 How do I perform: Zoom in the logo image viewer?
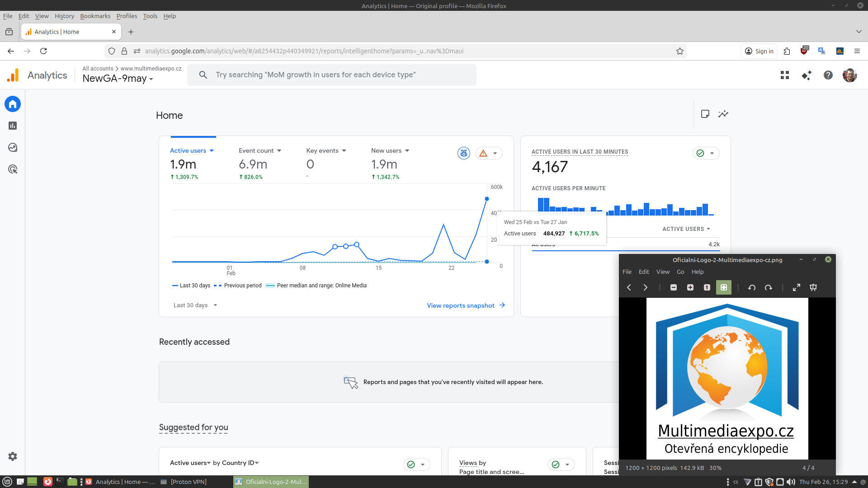690,287
